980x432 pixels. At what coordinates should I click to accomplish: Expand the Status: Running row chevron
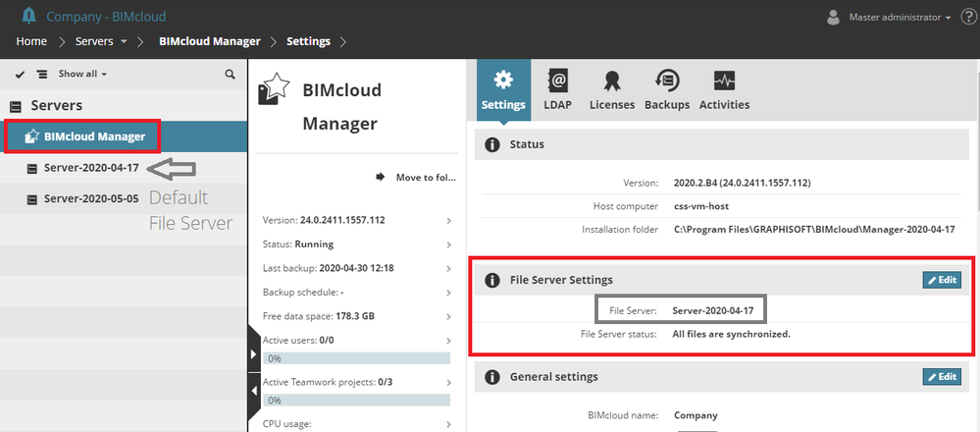click(x=448, y=243)
